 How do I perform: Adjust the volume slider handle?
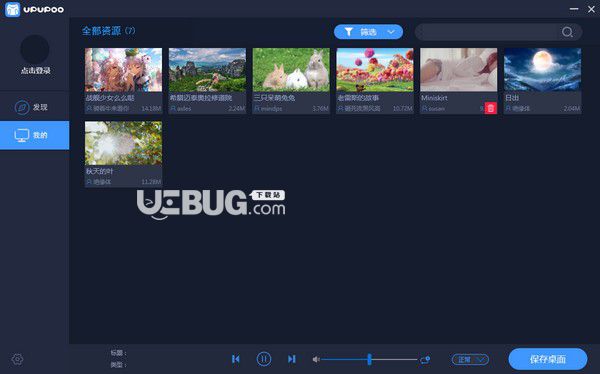pos(369,359)
